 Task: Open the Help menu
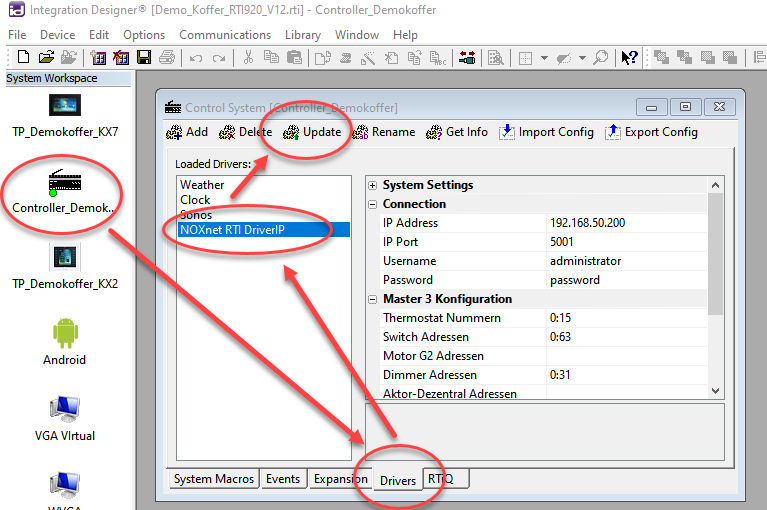[x=405, y=35]
